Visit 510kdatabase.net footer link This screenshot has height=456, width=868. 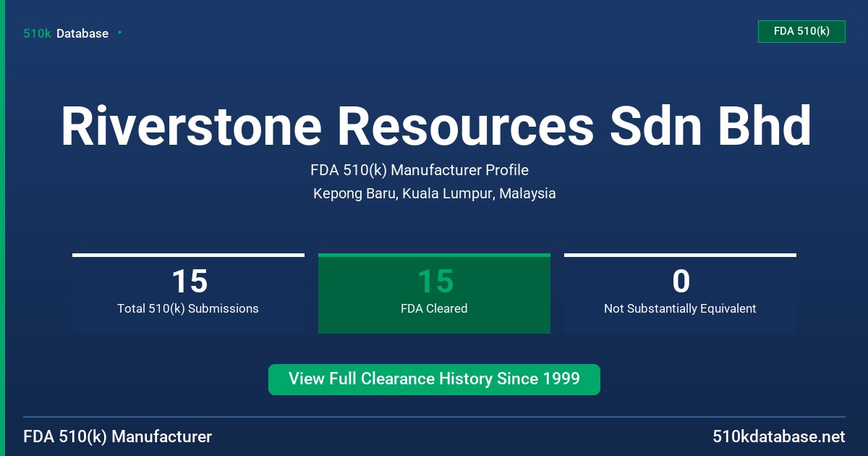pyautogui.click(x=778, y=436)
